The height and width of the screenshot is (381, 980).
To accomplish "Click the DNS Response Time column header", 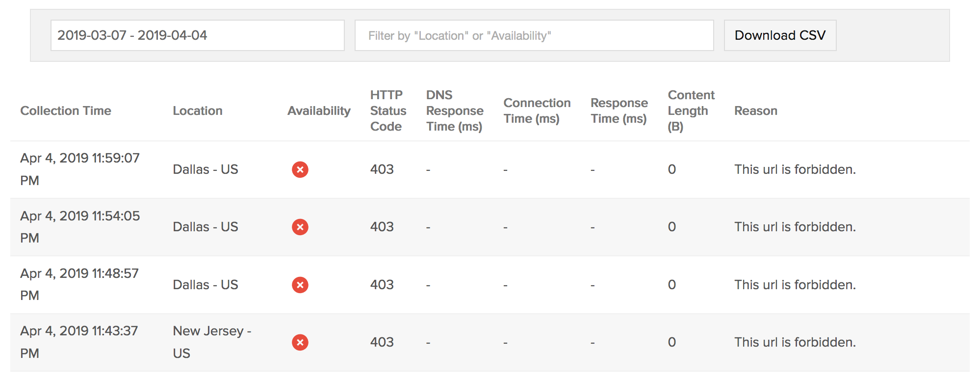I will pos(454,111).
